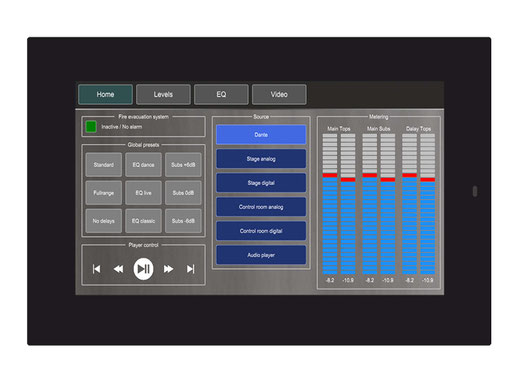Click the Main Tops meter label
Screen dimensions: 519x381
[339, 129]
